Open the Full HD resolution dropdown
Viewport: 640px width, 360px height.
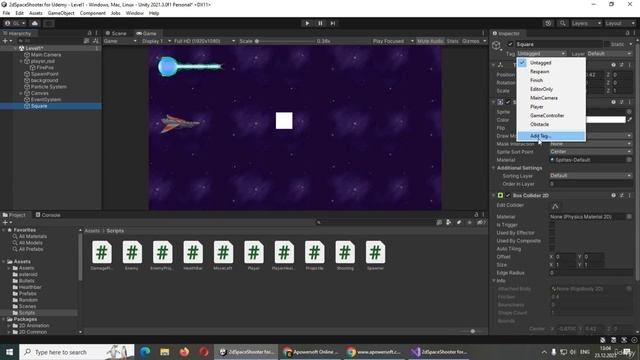[x=204, y=41]
